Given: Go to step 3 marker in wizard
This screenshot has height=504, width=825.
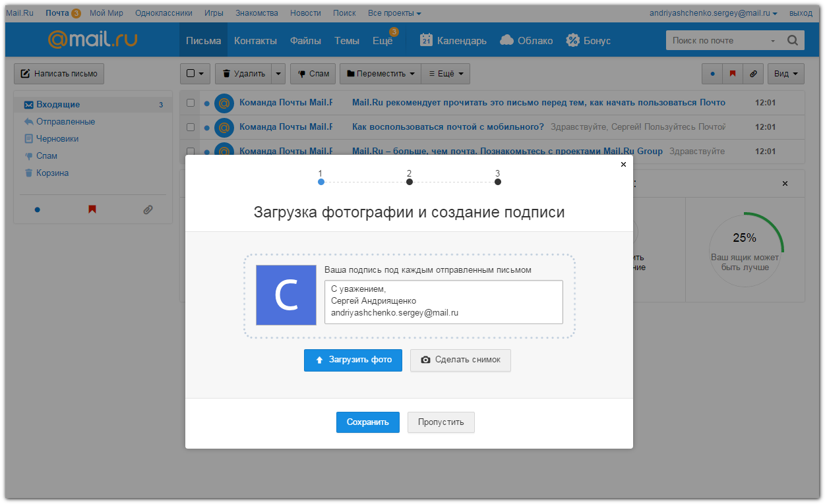Looking at the screenshot, I should [498, 182].
